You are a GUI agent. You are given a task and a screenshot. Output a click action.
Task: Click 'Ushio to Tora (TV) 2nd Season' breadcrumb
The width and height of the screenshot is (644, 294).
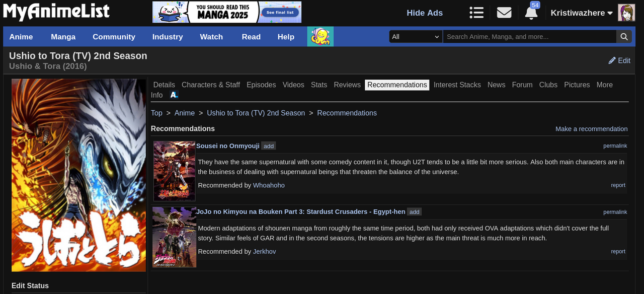tap(256, 113)
